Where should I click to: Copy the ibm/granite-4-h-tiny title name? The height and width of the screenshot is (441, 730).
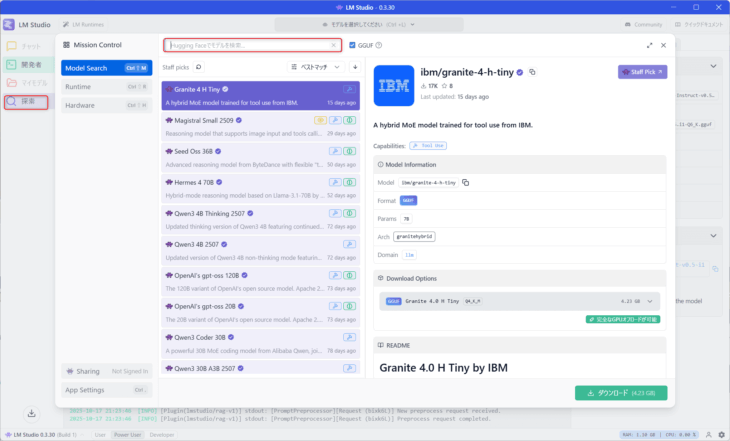[x=533, y=72]
